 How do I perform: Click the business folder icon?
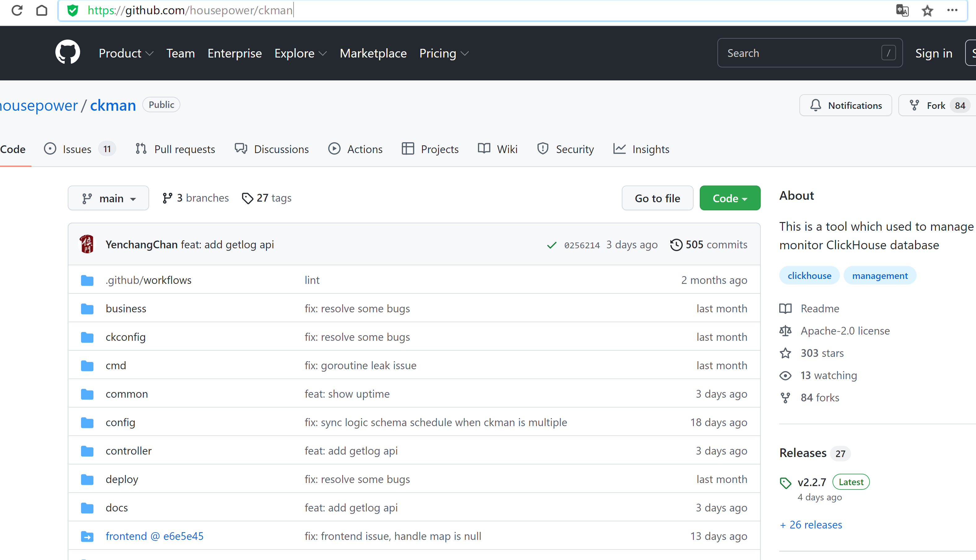coord(87,309)
